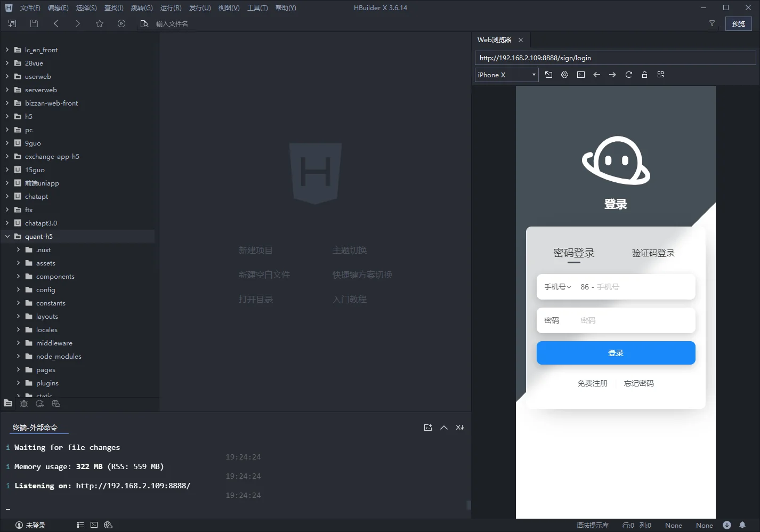Open browser devtools console icon

point(581,75)
